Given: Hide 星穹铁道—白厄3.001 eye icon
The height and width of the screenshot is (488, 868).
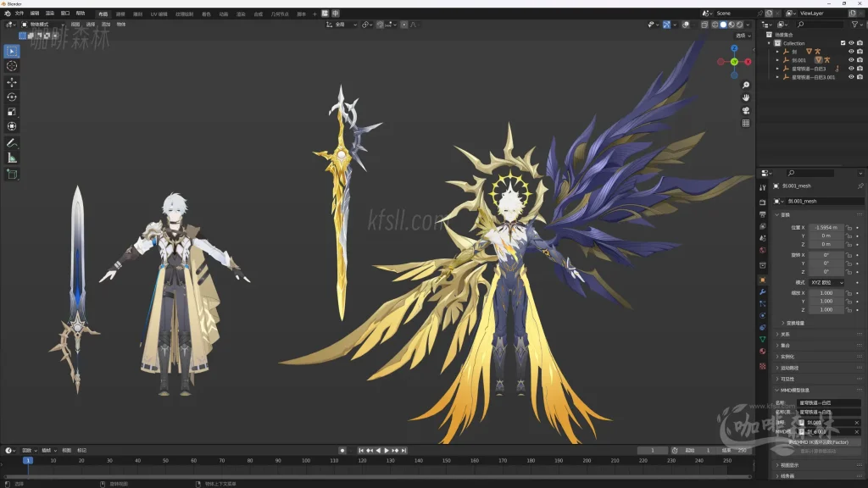Looking at the screenshot, I should tap(851, 77).
